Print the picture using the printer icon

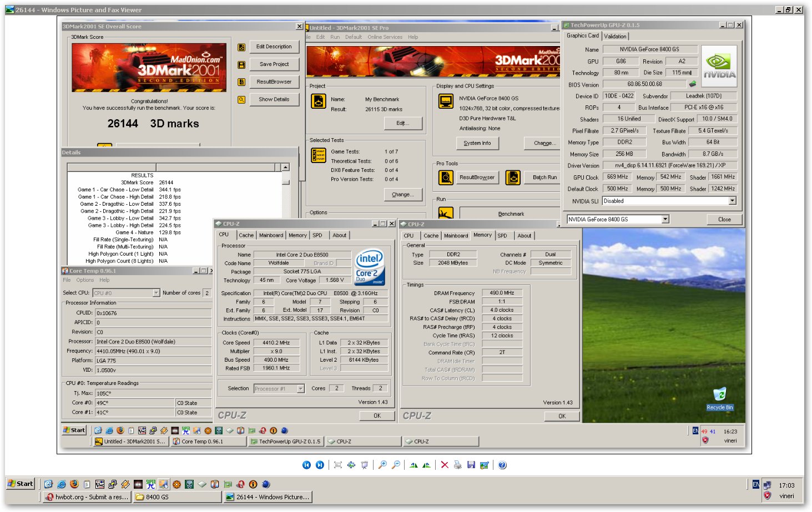pos(457,465)
